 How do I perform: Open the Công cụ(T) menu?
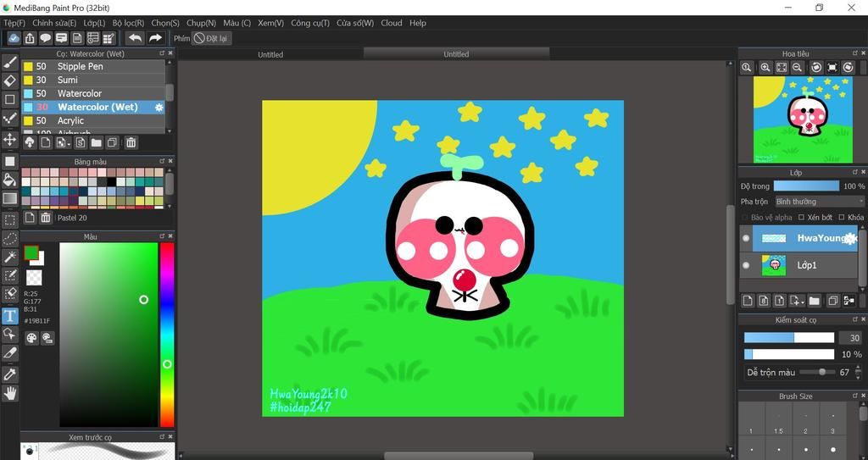(x=310, y=23)
